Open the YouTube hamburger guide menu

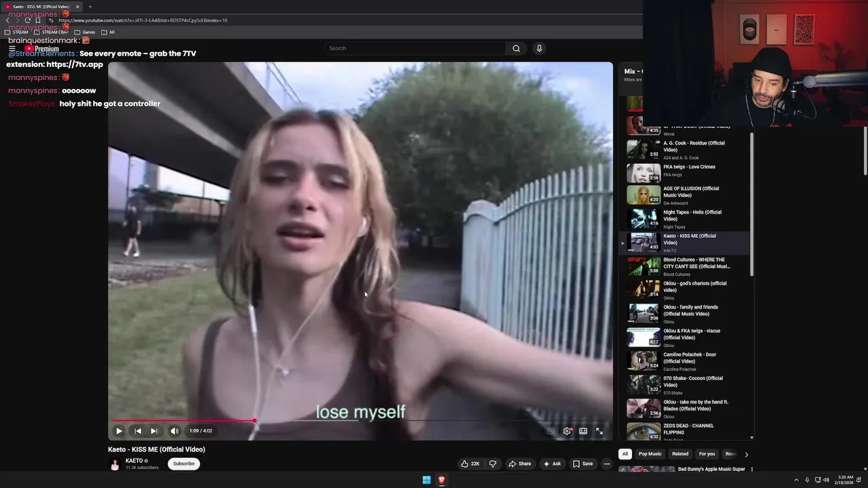(12, 49)
